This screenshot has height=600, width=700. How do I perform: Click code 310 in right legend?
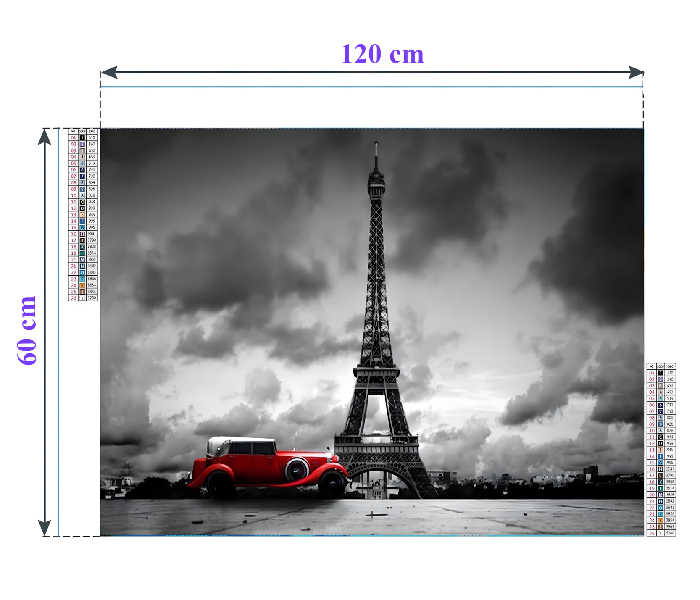[670, 373]
